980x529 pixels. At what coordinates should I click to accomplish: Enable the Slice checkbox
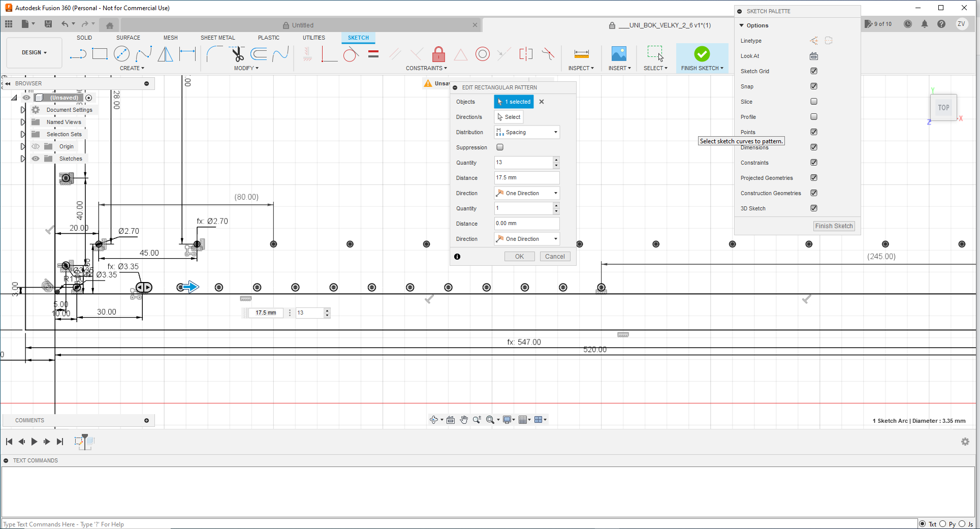(814, 102)
